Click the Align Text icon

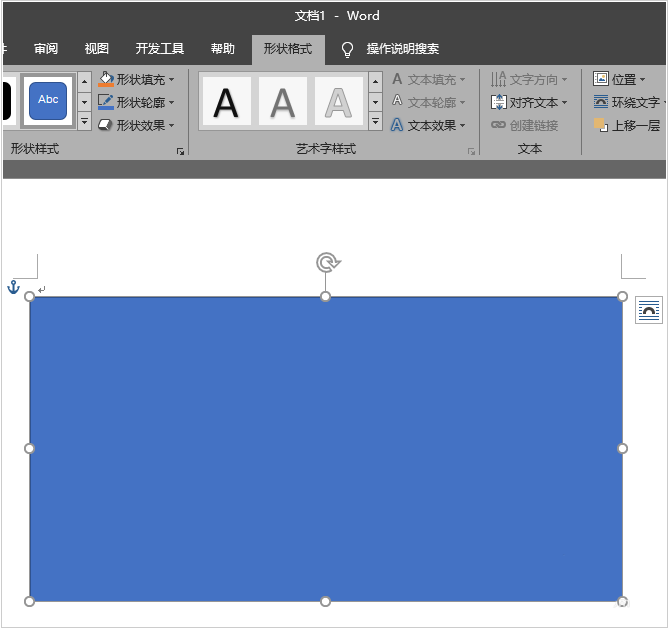498,102
